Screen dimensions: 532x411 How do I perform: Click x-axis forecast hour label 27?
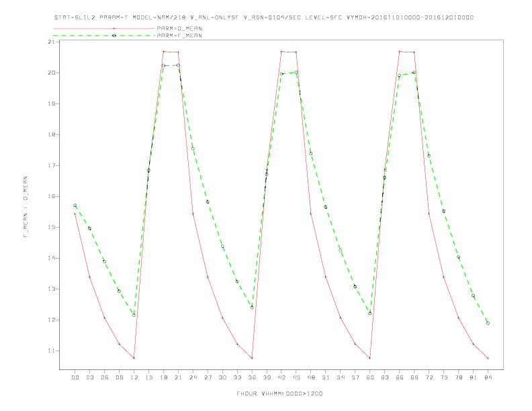coord(208,377)
